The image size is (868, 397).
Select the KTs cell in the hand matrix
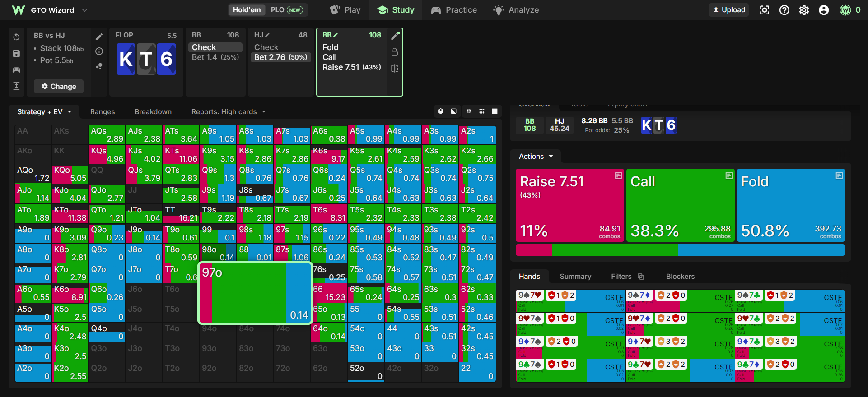click(x=181, y=154)
